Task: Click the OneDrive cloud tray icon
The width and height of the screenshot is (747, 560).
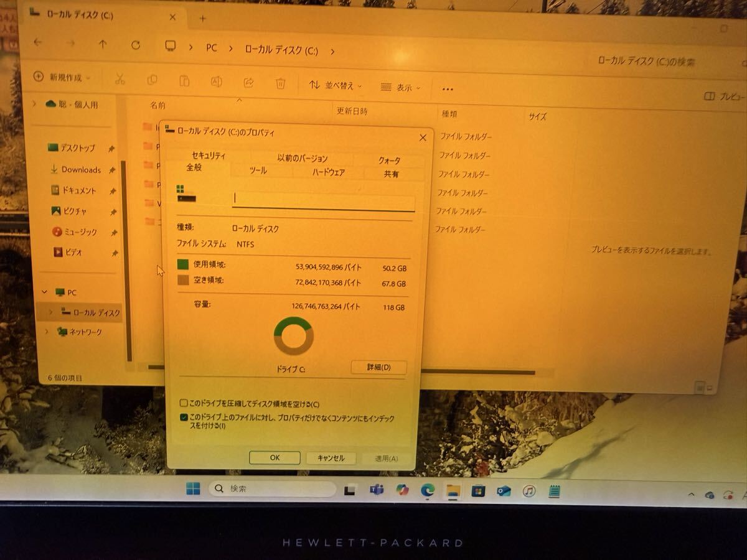Action: (x=709, y=495)
